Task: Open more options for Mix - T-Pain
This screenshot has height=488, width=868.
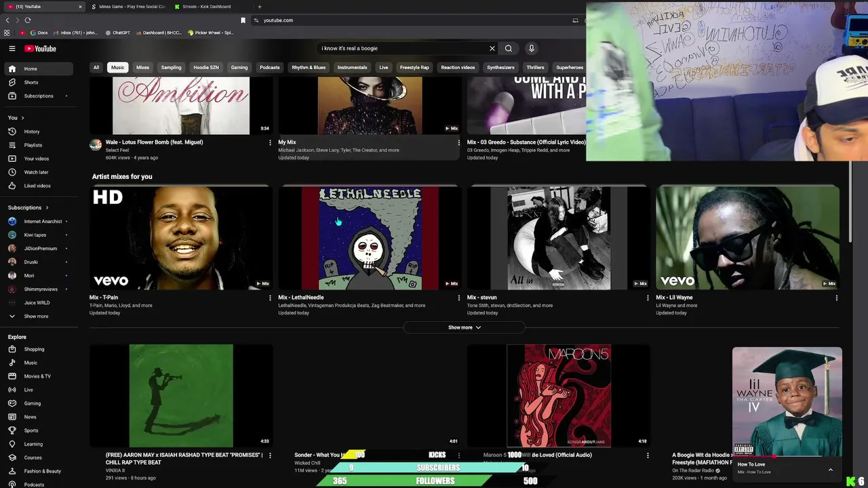Action: click(x=270, y=298)
